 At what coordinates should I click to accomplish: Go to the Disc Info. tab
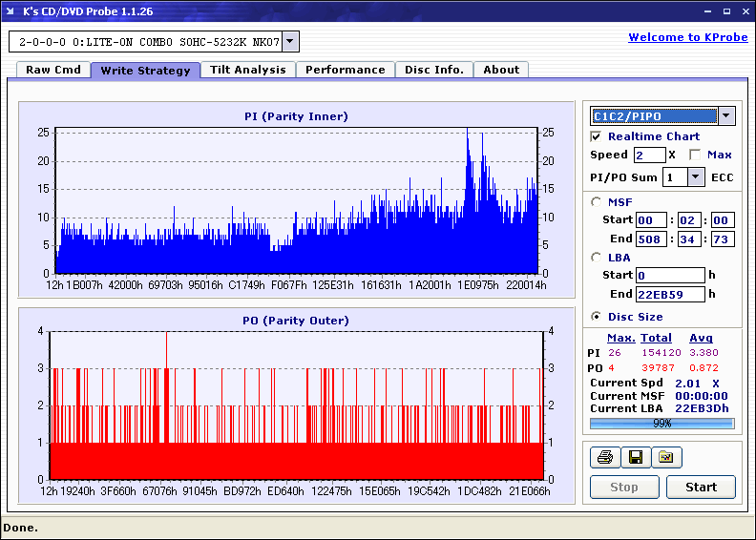[x=433, y=70]
